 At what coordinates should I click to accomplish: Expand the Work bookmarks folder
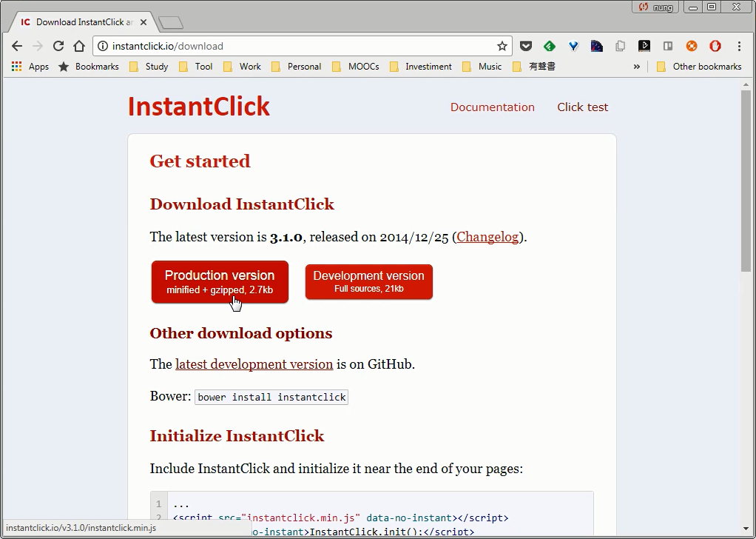tap(242, 67)
